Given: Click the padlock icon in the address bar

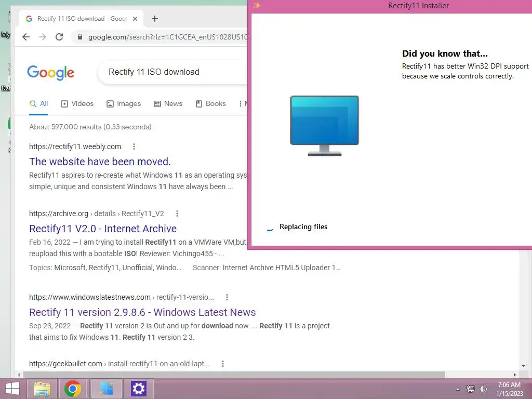Looking at the screenshot, I should pyautogui.click(x=80, y=37).
